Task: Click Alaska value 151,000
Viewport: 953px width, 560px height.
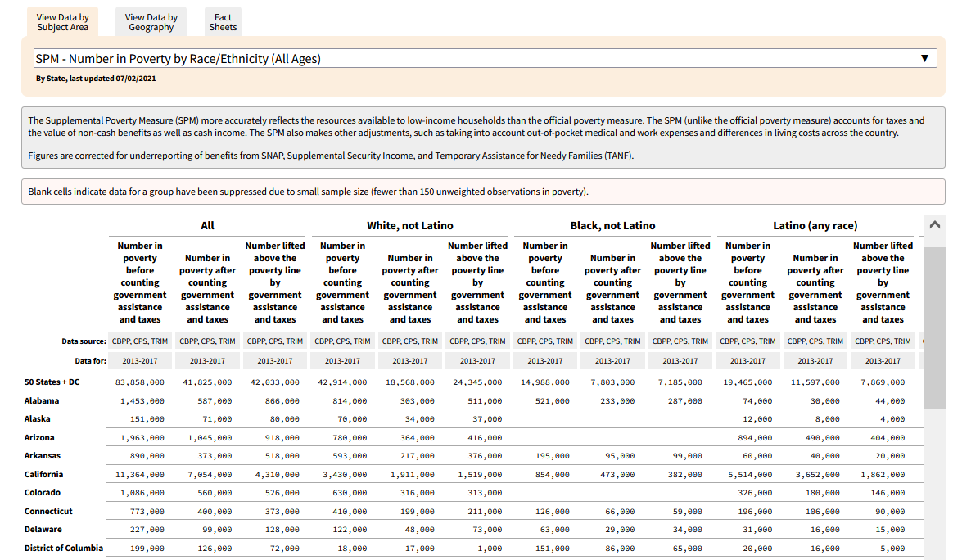Action: 147,419
